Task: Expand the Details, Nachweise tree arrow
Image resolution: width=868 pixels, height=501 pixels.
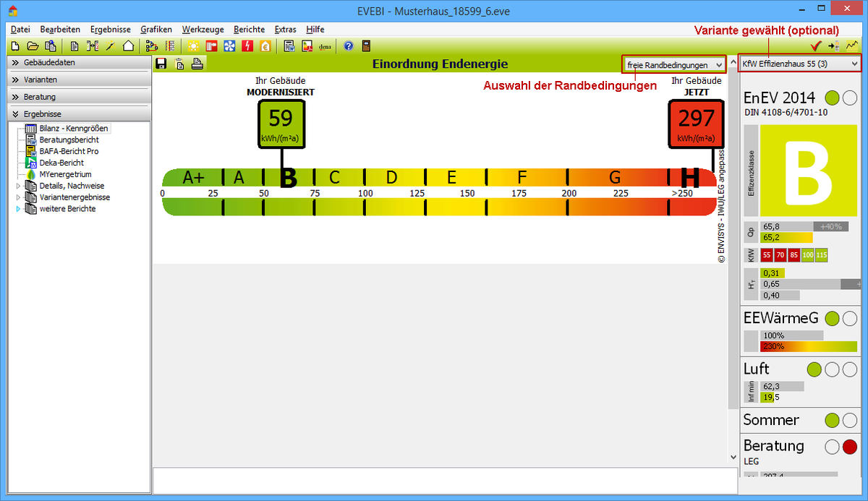Action: 19,186
